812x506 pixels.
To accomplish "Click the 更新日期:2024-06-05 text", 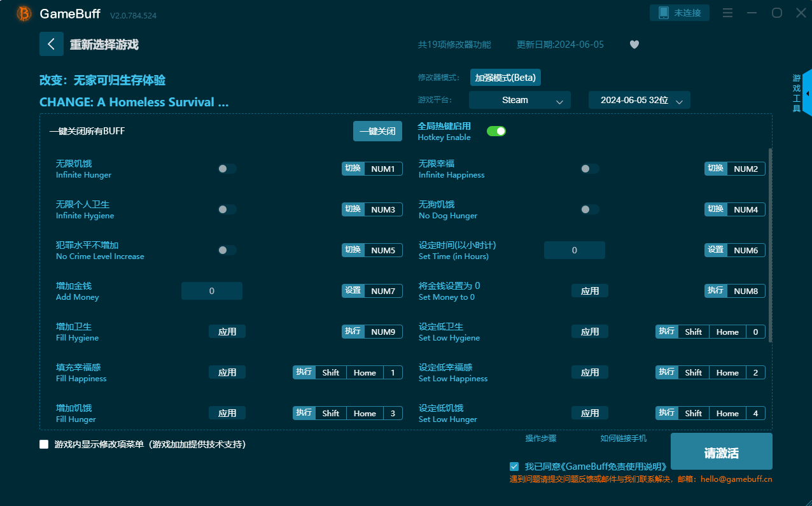I will coord(560,45).
